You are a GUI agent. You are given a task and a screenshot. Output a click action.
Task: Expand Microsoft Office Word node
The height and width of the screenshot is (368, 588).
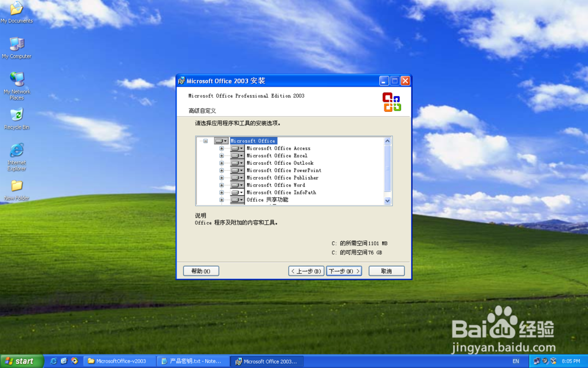point(222,185)
